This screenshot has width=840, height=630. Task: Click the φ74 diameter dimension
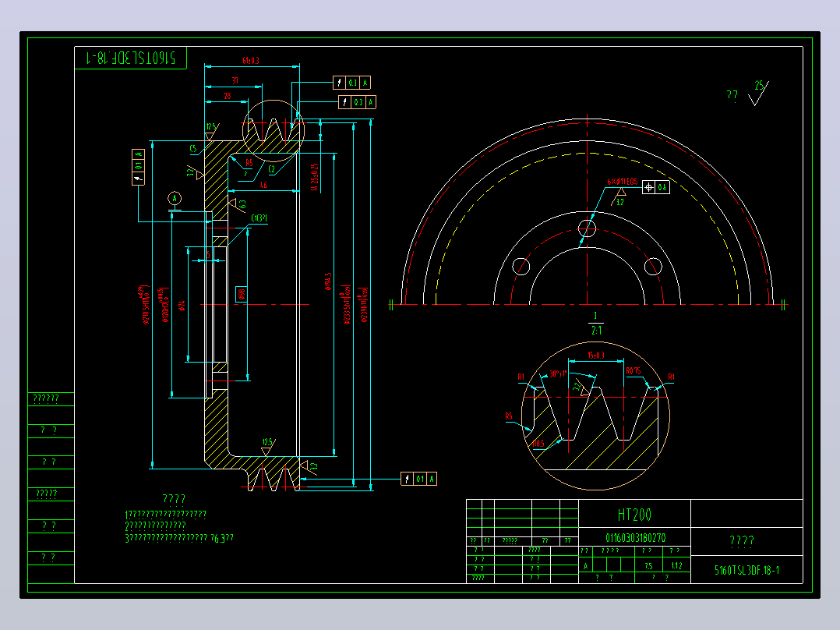182,306
